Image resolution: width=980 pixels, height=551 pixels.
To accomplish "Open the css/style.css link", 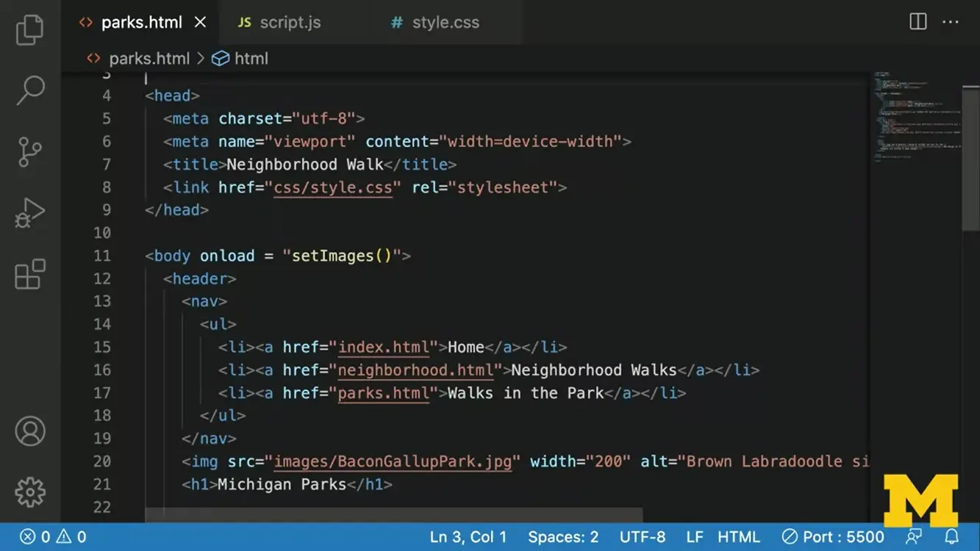I will pos(333,187).
